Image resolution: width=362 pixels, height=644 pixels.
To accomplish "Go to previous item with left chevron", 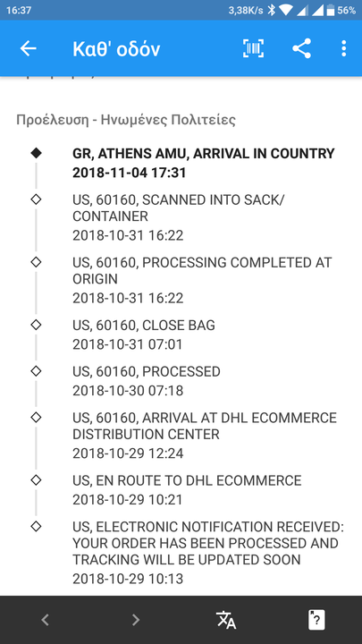I will pos(46,620).
